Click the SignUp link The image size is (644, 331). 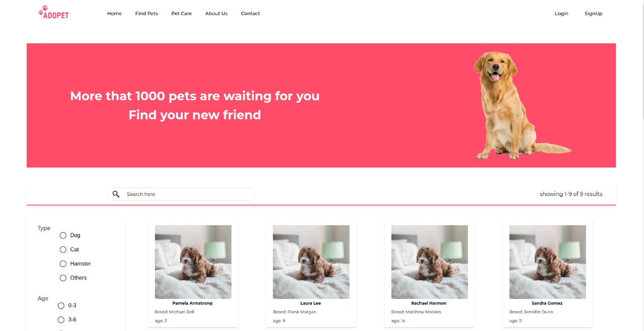(x=593, y=14)
